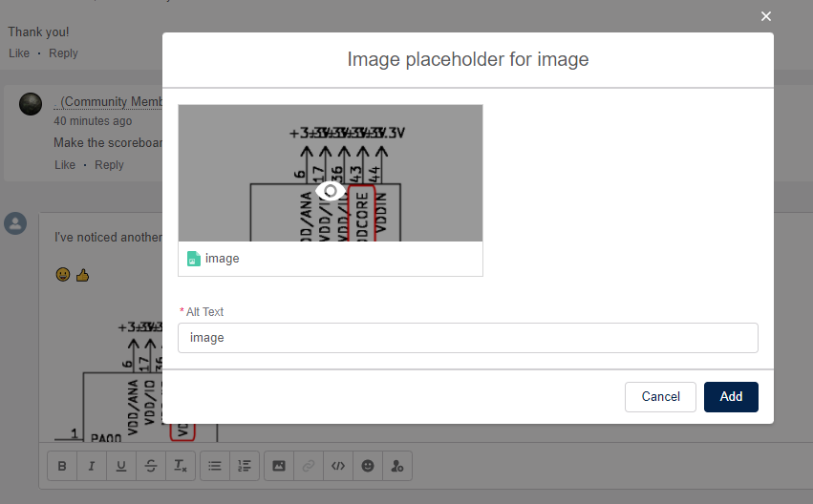Insert a numbered list
This screenshot has width=813, height=504.
pos(245,466)
